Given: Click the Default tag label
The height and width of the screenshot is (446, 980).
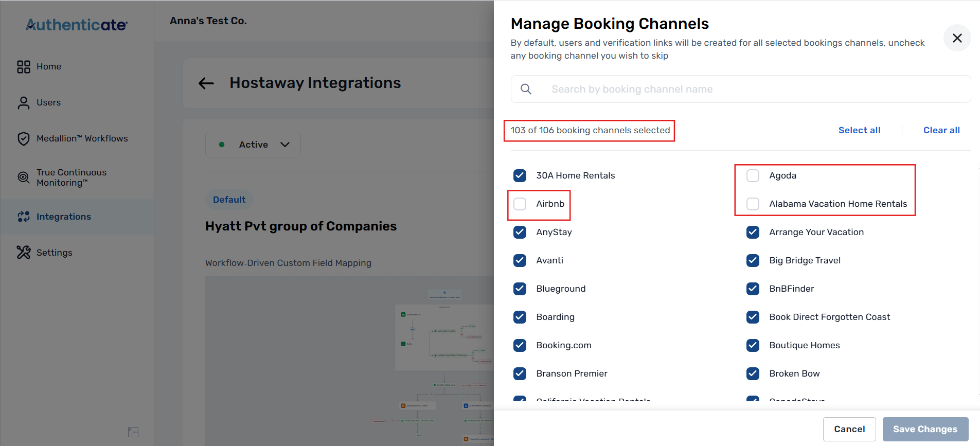Looking at the screenshot, I should point(229,200).
